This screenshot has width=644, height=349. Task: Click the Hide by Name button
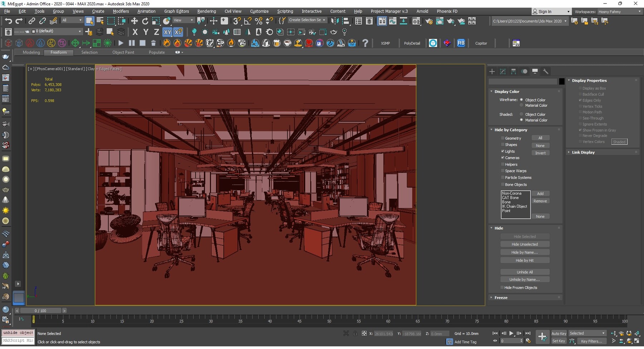[525, 252]
